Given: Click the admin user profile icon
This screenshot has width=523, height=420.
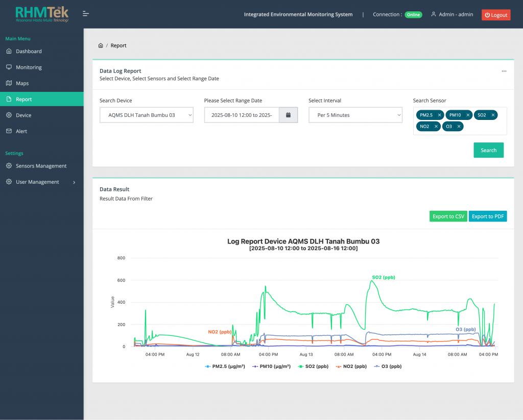Looking at the screenshot, I should (x=434, y=14).
